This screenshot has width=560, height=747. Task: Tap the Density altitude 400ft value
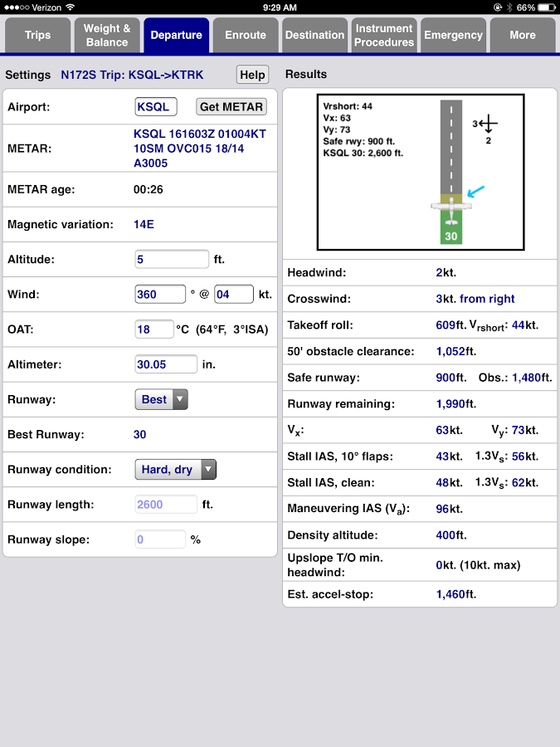tap(451, 535)
